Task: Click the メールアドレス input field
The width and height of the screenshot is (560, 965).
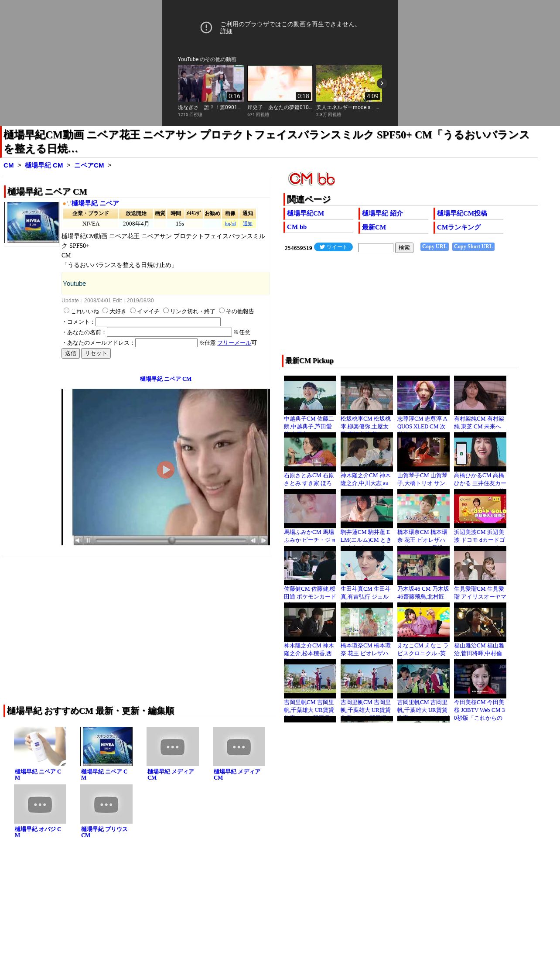Action: point(166,342)
